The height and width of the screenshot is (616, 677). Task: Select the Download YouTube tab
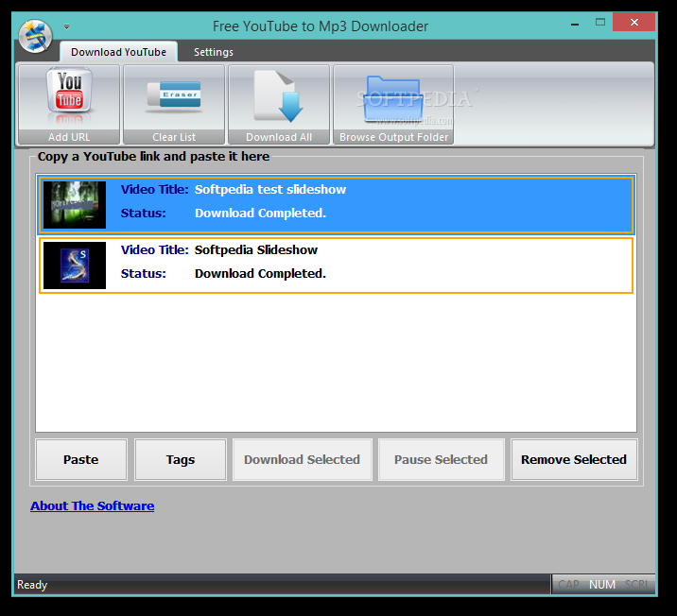tap(118, 52)
